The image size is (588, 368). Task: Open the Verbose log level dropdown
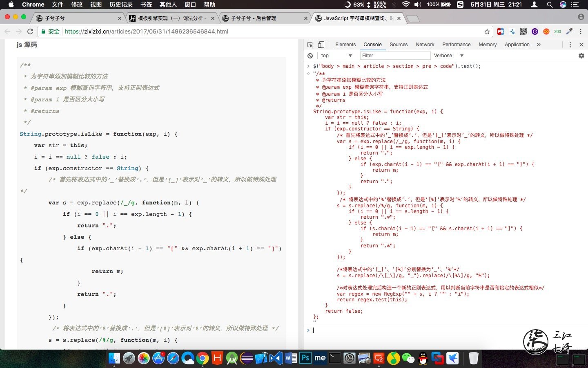pos(448,56)
